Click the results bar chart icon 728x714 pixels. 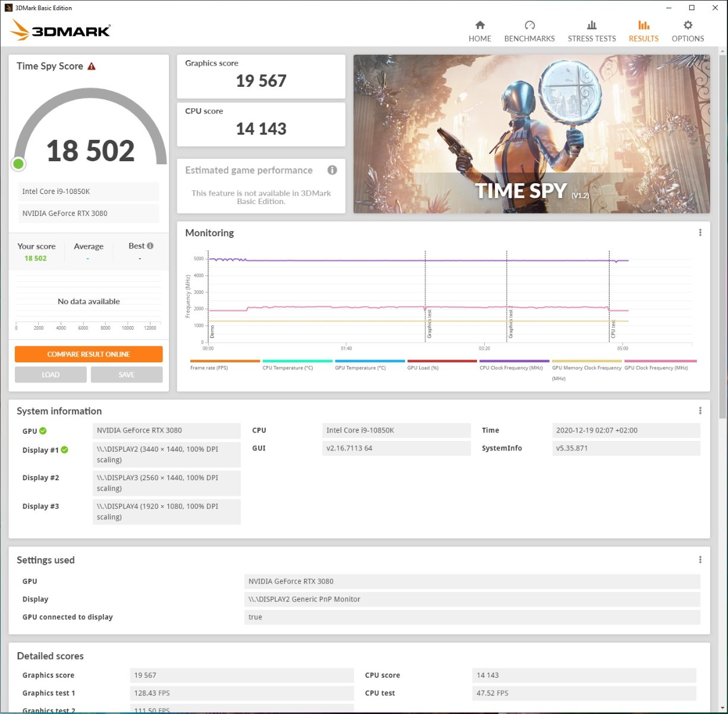(x=644, y=25)
